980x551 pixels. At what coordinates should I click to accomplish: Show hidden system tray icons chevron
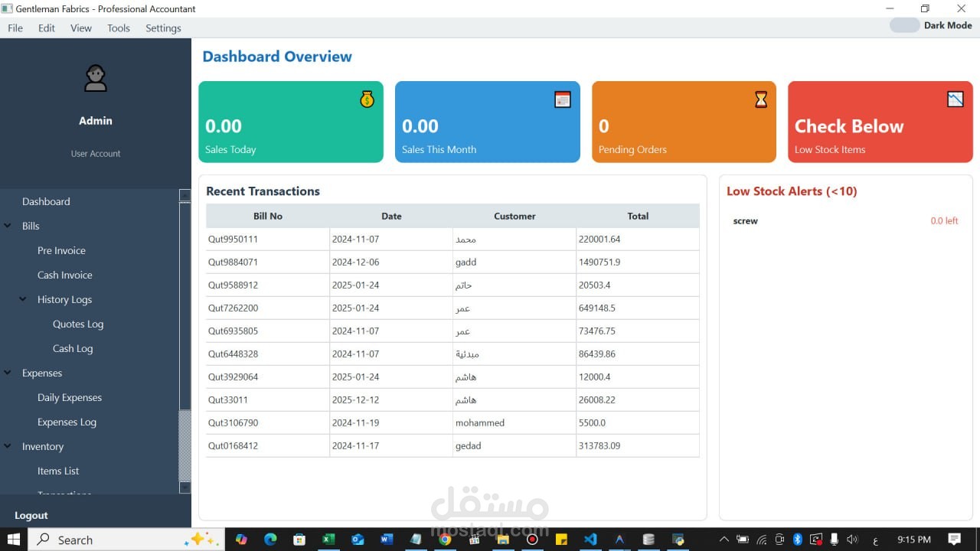coord(724,540)
